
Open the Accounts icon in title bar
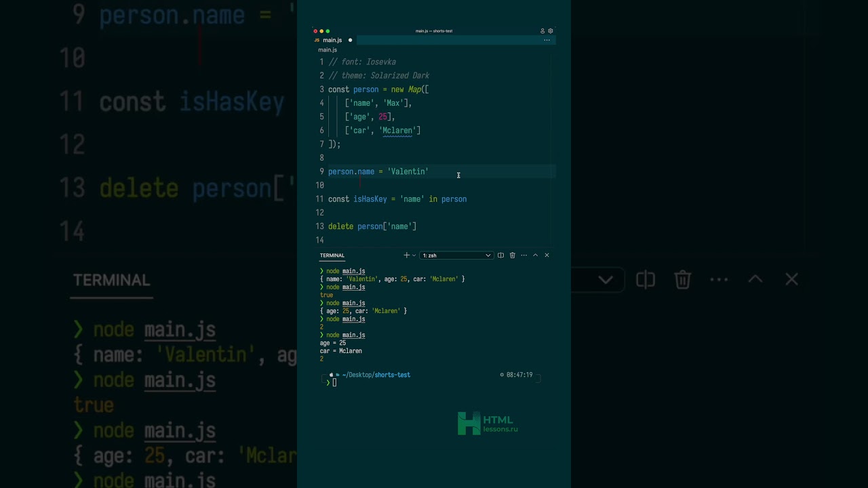tap(542, 30)
